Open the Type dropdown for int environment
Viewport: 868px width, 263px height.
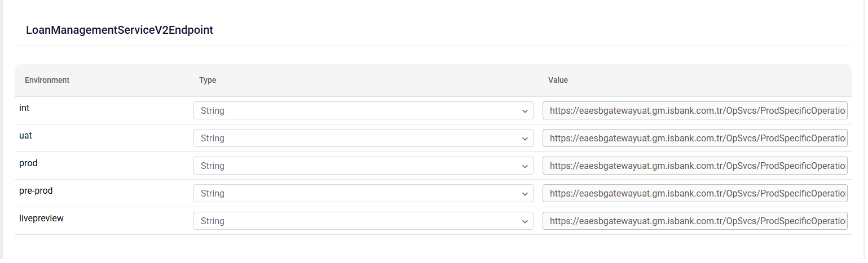pos(363,110)
